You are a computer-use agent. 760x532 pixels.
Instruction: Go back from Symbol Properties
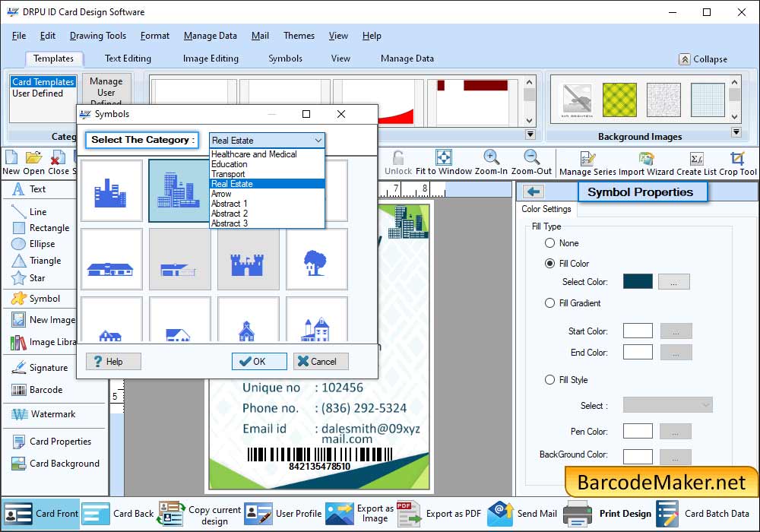[x=534, y=192]
